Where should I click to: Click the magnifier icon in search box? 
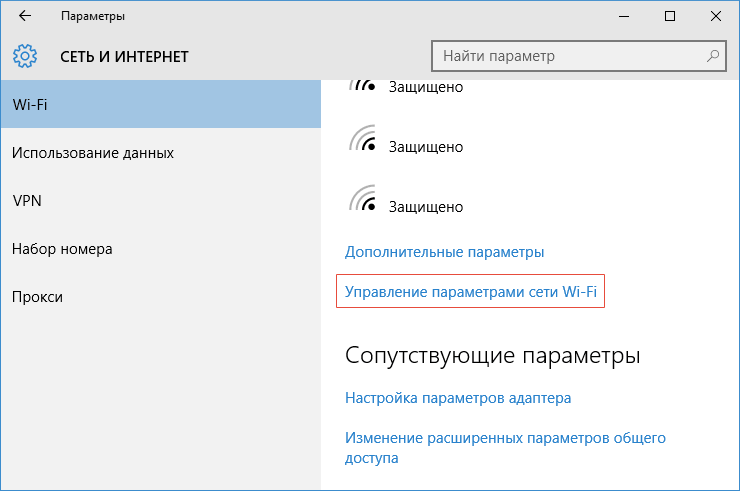pos(713,56)
